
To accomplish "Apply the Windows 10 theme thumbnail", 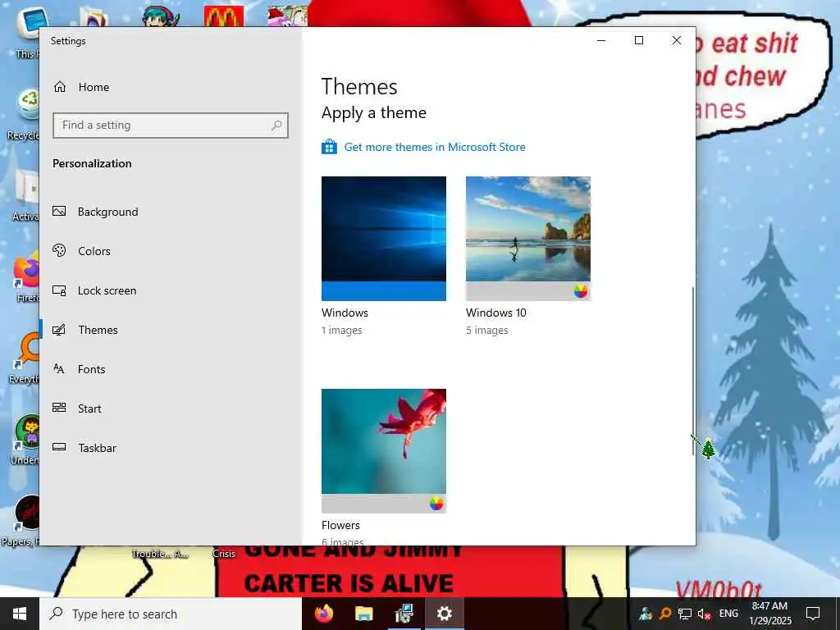I will [x=528, y=239].
